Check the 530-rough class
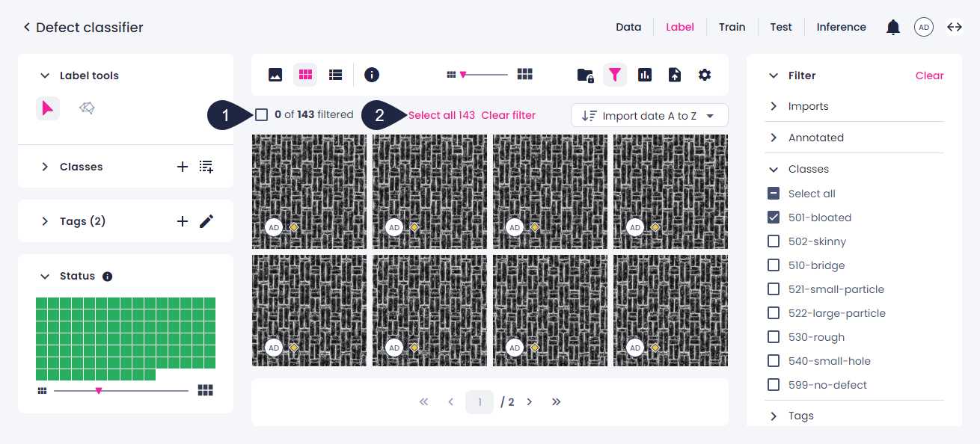Viewport: 980px width, 444px height. 774,337
